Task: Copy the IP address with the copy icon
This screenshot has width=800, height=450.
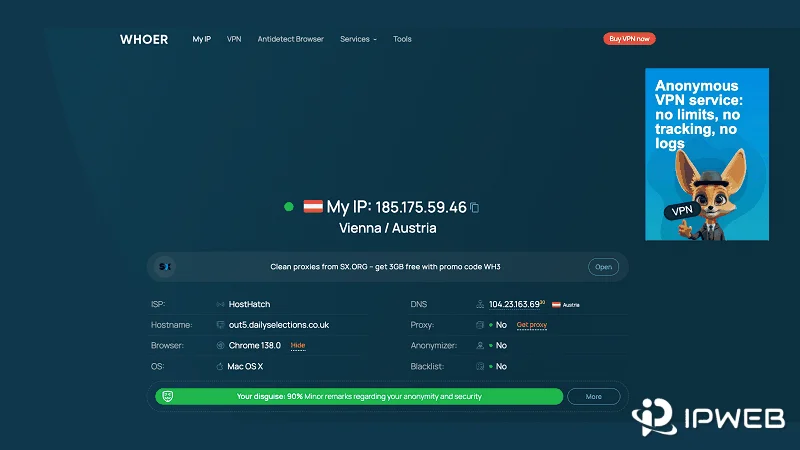Action: (474, 208)
